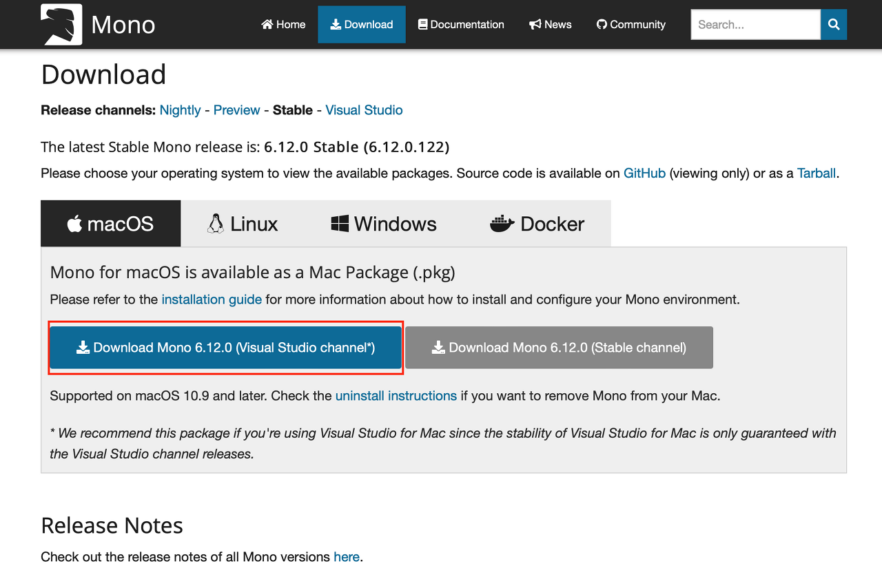Click the 'Release Notes' heading

point(112,525)
